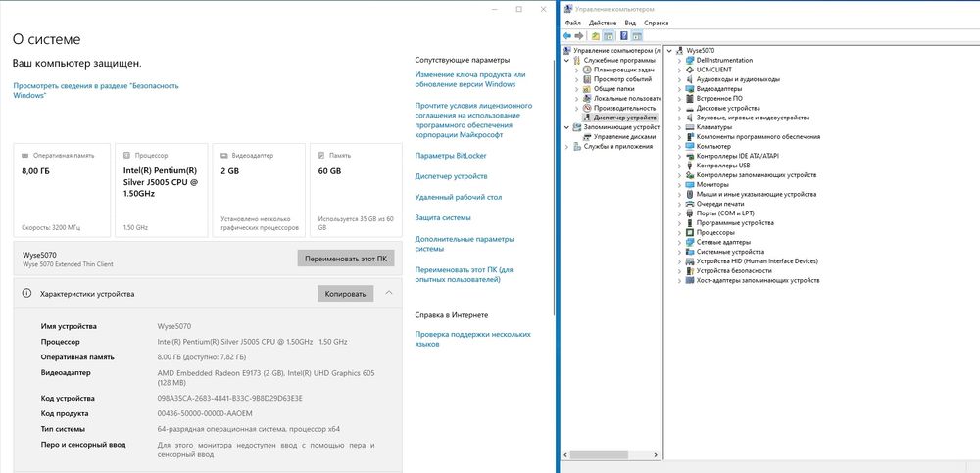Click the Оперативная память 8,00 ГБ card
Screen dimensions: 980x473
(x=62, y=190)
